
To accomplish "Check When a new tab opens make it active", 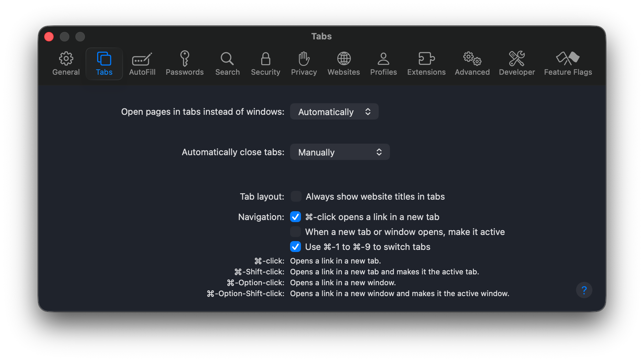I will [295, 232].
